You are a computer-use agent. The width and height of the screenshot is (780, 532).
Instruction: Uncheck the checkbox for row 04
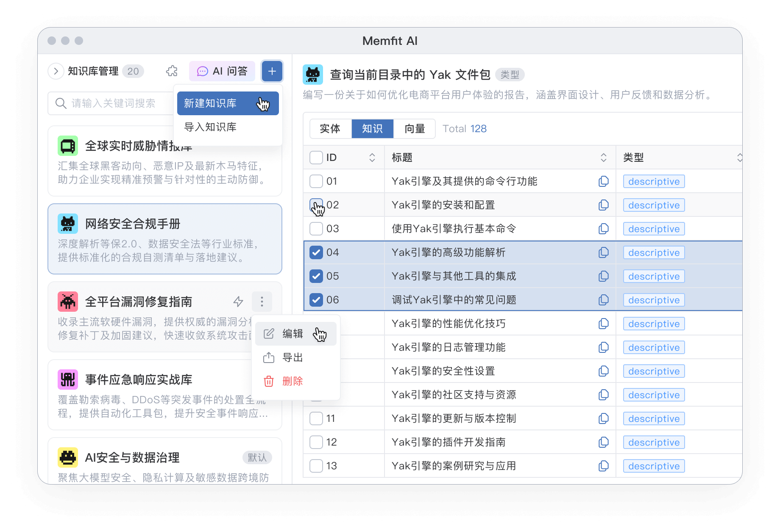316,252
